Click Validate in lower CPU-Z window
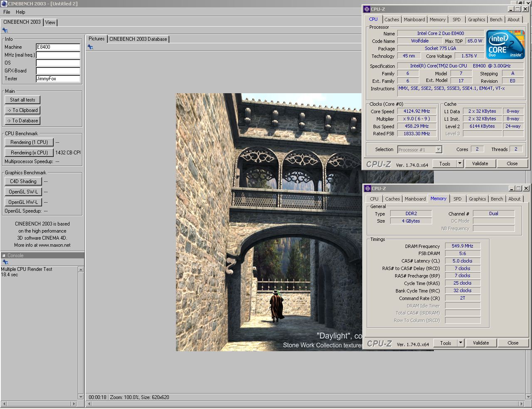The width and height of the screenshot is (532, 409). click(481, 343)
